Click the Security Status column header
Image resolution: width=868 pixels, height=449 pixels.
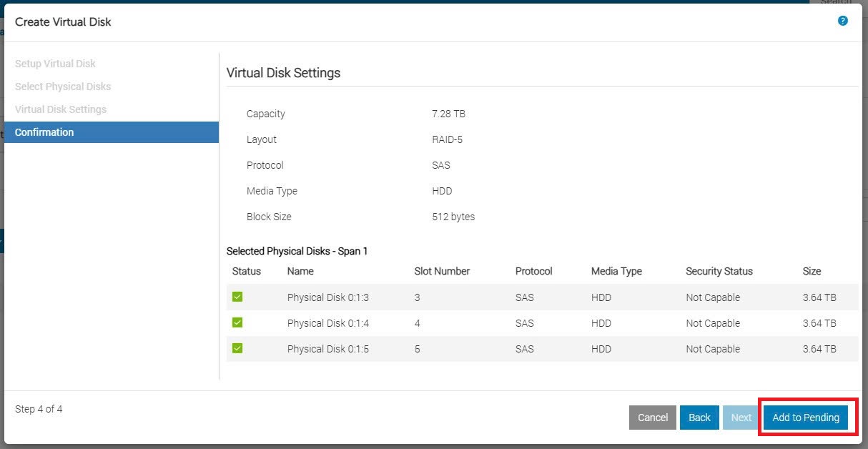click(719, 271)
